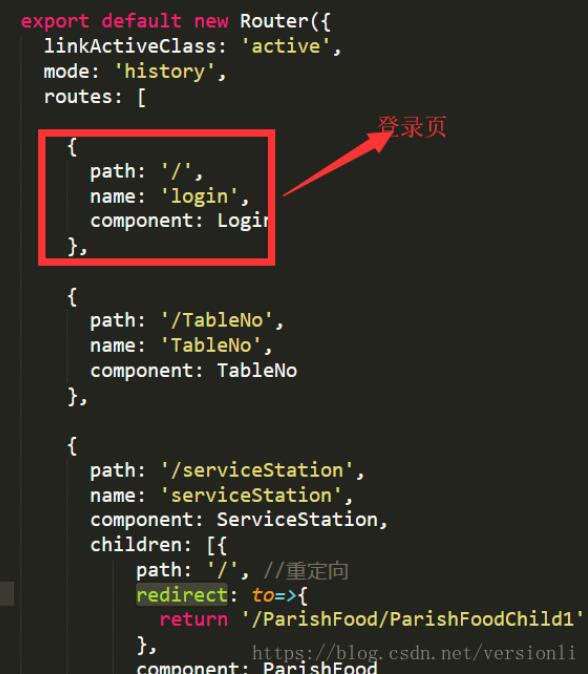Click the 'history' mode string value
This screenshot has height=674, width=588.
pyautogui.click(x=165, y=71)
